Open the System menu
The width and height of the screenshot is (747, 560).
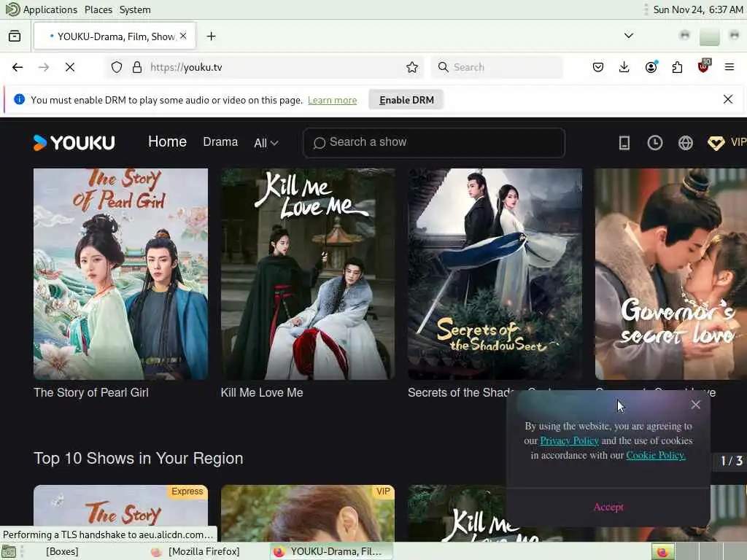(x=135, y=9)
